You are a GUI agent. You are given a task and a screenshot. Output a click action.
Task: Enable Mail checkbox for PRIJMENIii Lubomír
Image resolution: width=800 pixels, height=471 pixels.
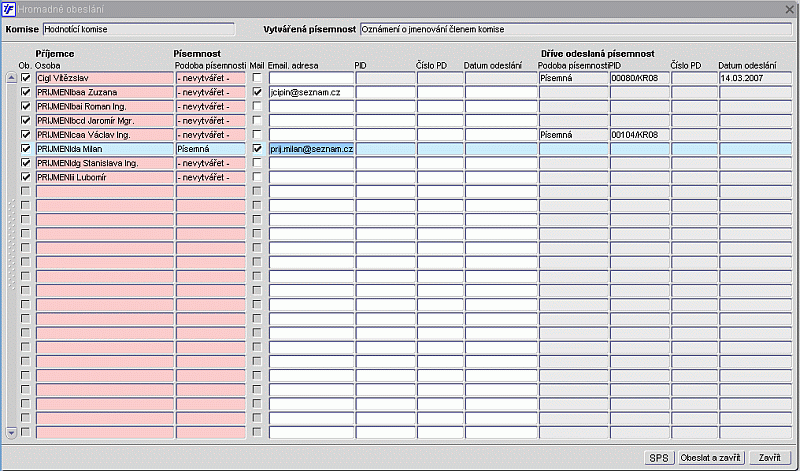click(257, 177)
